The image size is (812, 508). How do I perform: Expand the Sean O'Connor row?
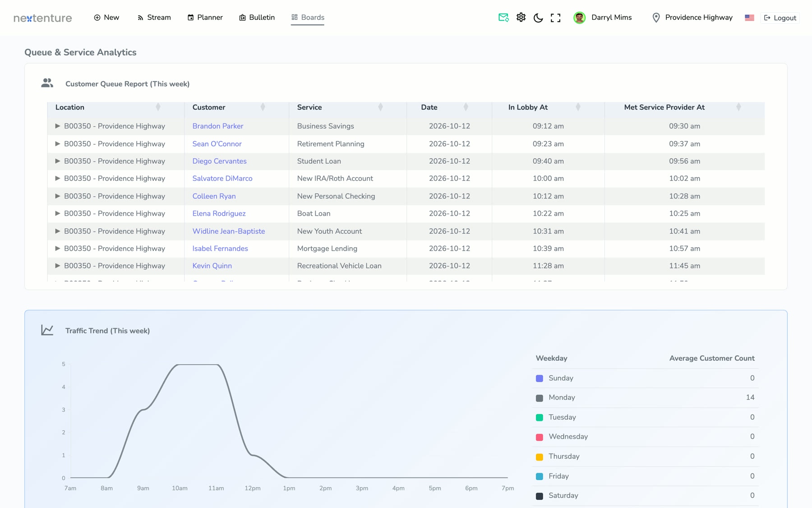pyautogui.click(x=57, y=144)
